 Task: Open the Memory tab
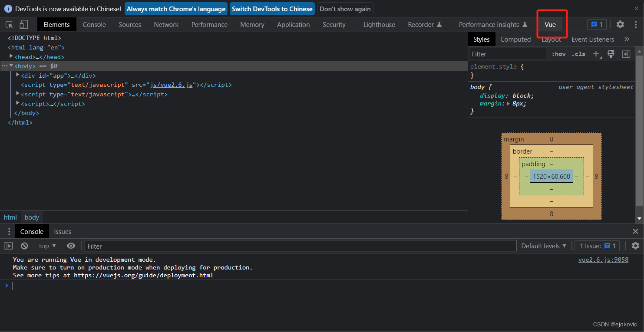(252, 25)
